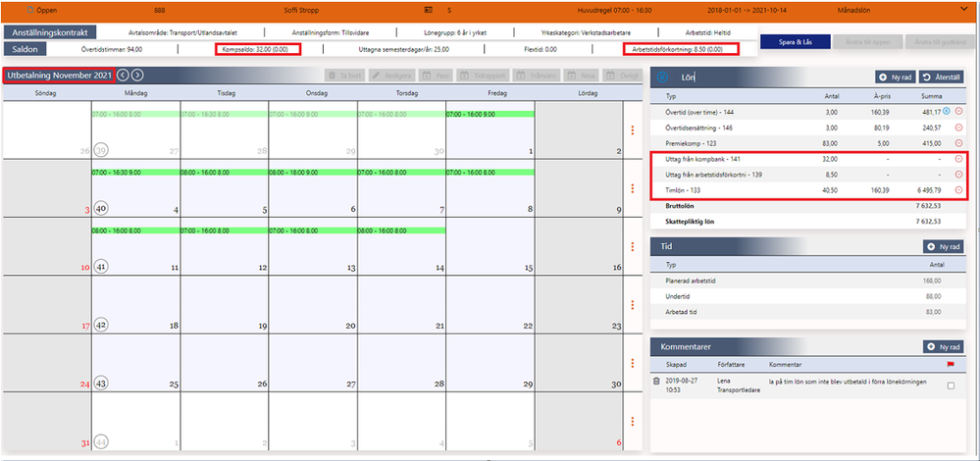Click Kompsaldo: 32.00 (0.00) balance
This screenshot has width=980, height=461.
click(256, 49)
